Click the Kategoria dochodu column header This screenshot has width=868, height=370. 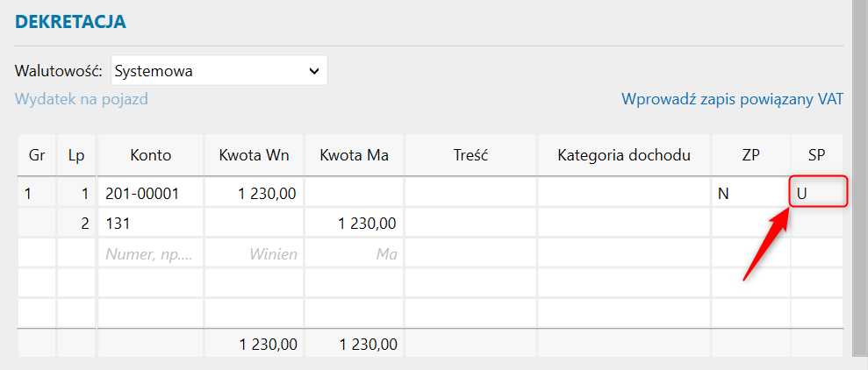pos(623,156)
